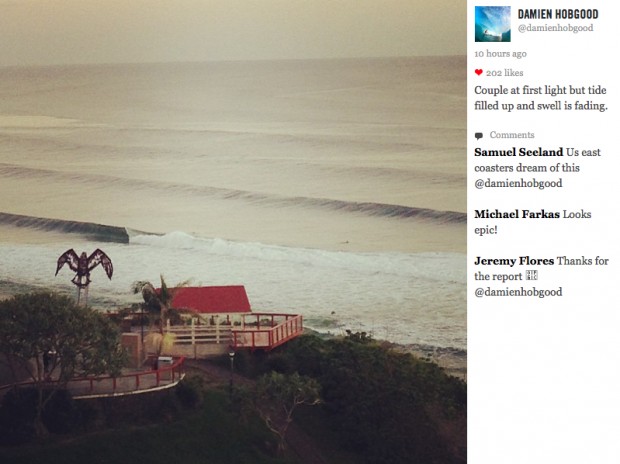620x464 pixels.
Task: Open Samuel Seeland's commenter name
Action: pos(518,152)
